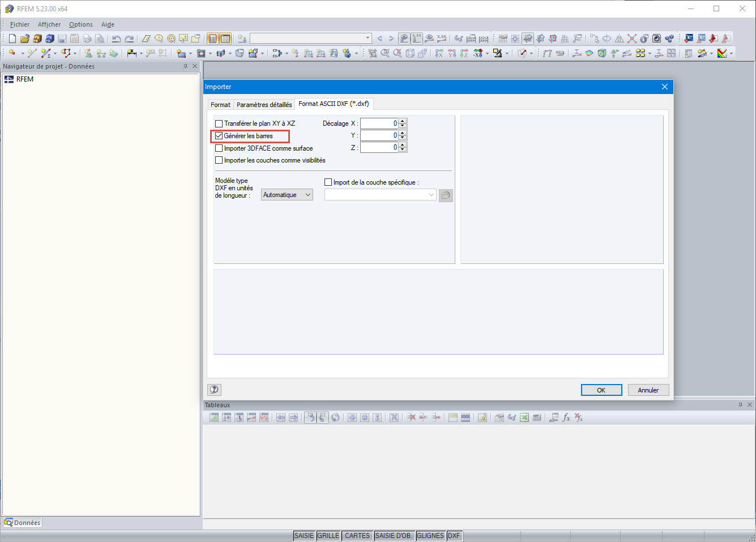Screen dimensions: 756x542
Task: Enable Import de la couche spécifique
Action: [328, 182]
